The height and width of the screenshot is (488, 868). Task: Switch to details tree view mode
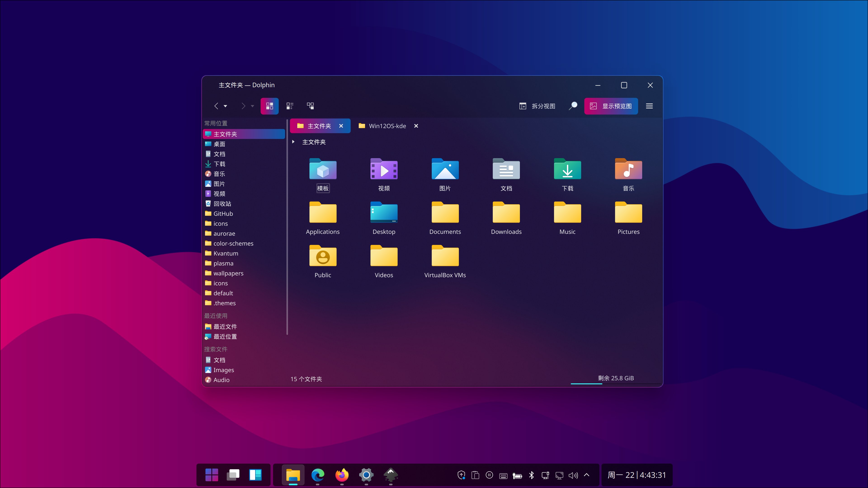(x=310, y=106)
